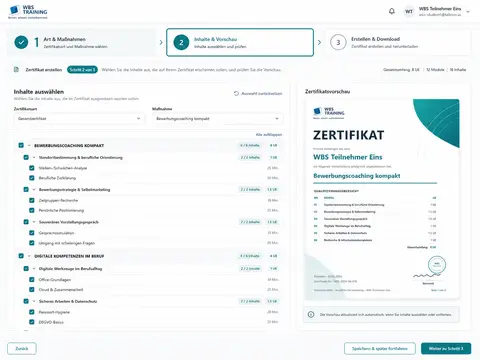This screenshot has height=360, width=480.
Task: Uncheck Berufliche Zielklärung checkbox
Action: pos(32,178)
